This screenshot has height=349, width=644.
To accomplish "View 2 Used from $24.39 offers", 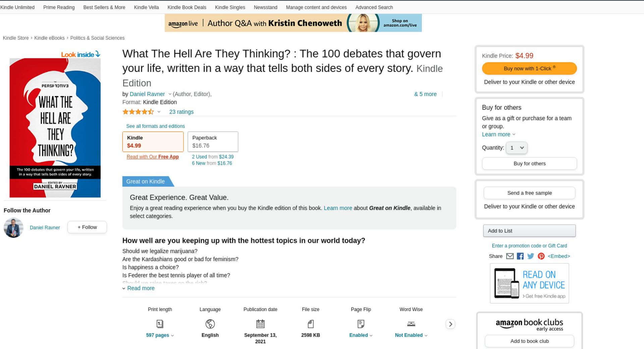I will 213,157.
